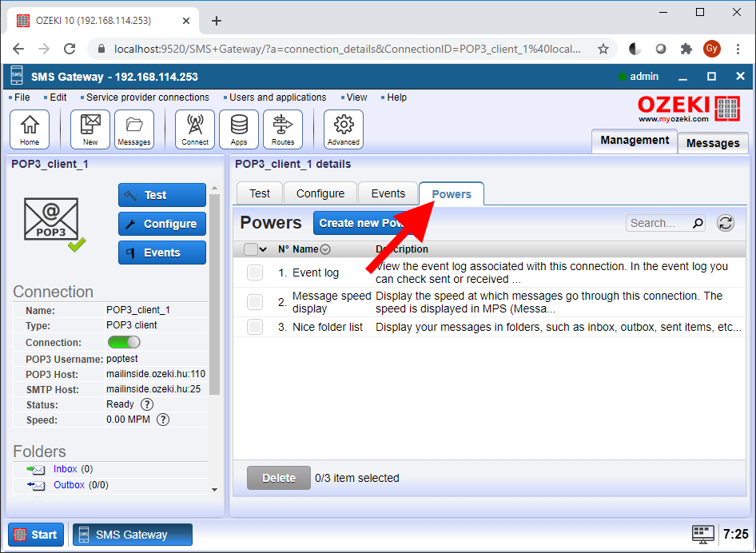Reload the browser page

(x=70, y=49)
